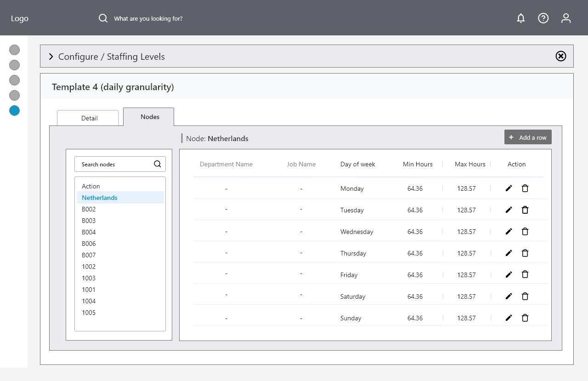Click the Day of week column header
The width and height of the screenshot is (588, 381).
click(358, 164)
